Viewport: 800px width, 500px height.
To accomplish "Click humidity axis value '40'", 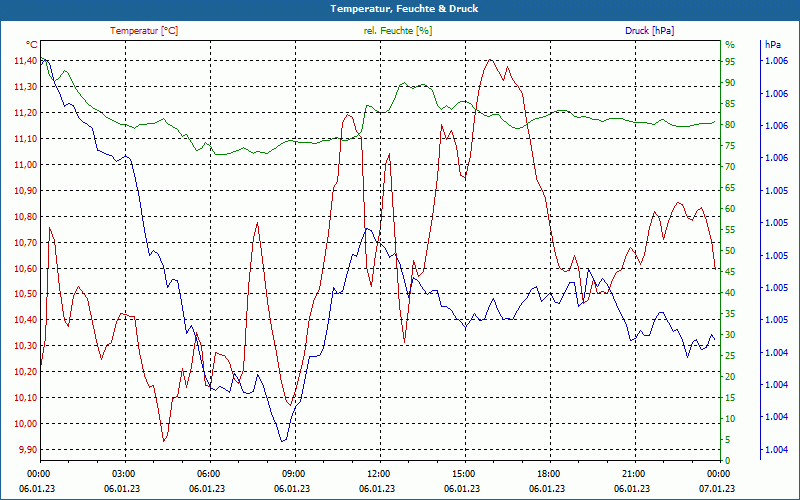I will tap(730, 293).
